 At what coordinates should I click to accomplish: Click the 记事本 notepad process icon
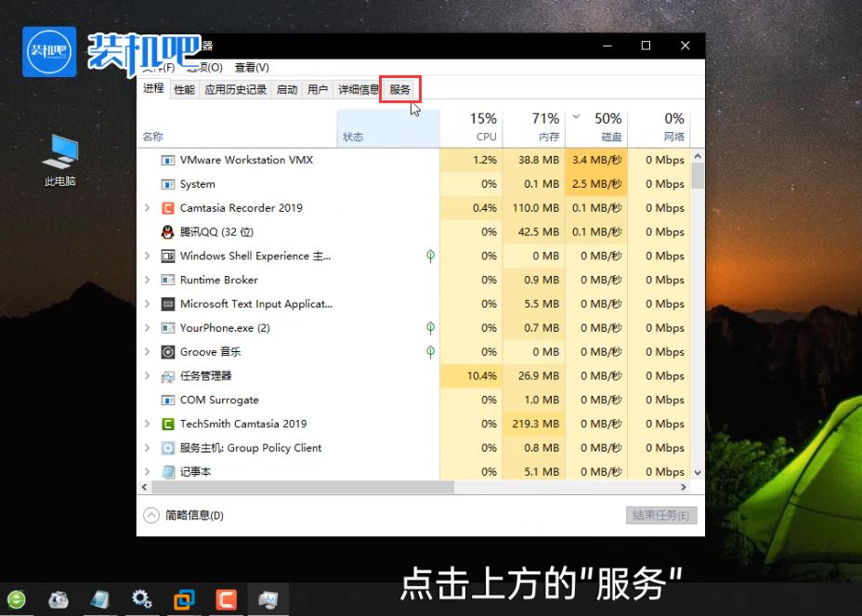[169, 471]
